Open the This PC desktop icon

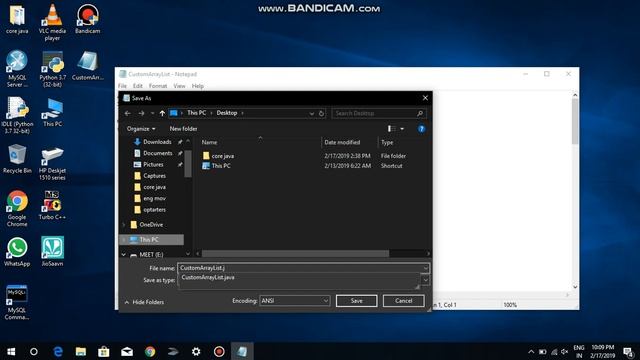click(x=52, y=112)
